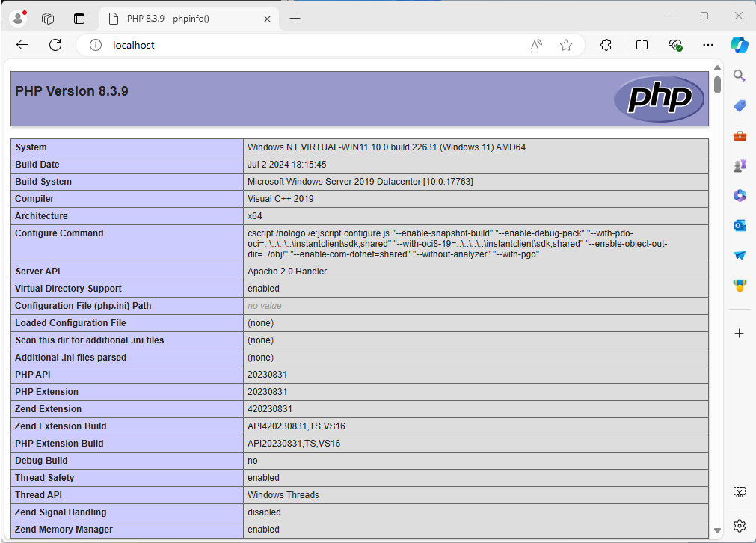
Task: Click the 'no value' php.ini path cell
Action: (265, 306)
